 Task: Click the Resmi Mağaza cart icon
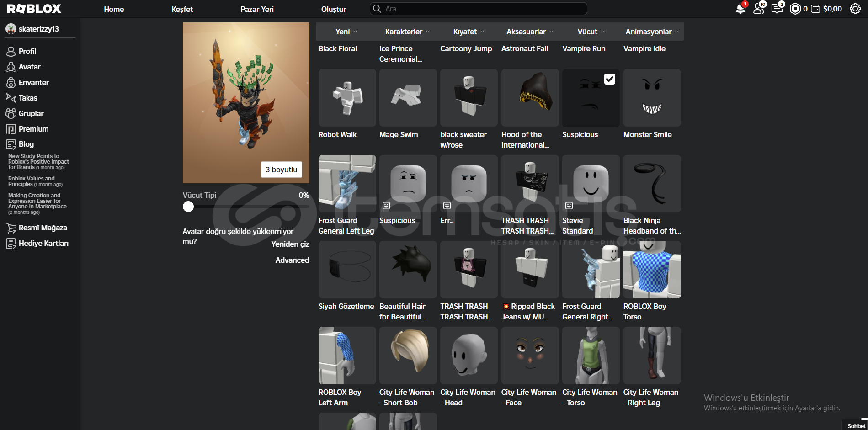(11, 228)
